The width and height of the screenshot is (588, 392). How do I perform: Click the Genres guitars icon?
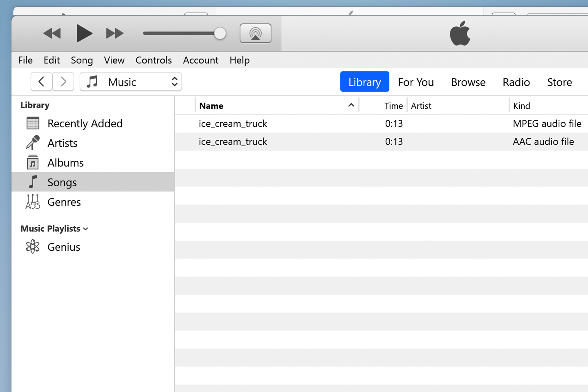tap(33, 202)
